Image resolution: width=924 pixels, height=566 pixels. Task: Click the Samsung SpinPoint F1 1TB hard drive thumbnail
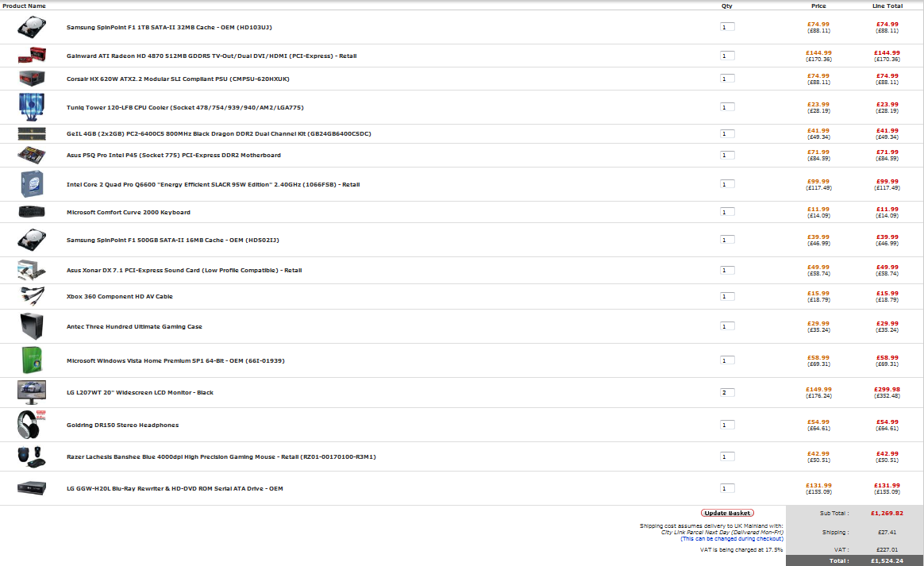tap(31, 27)
